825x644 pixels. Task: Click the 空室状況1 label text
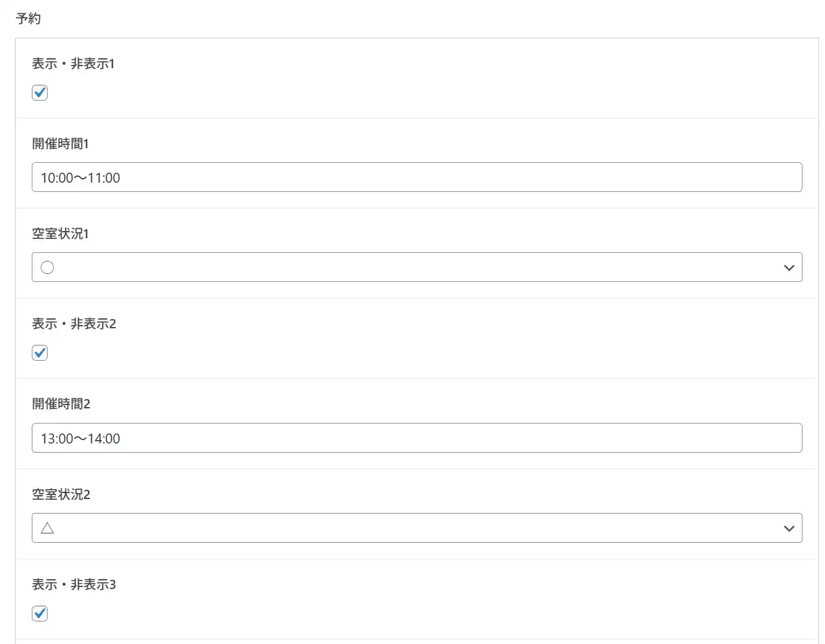[x=60, y=234]
